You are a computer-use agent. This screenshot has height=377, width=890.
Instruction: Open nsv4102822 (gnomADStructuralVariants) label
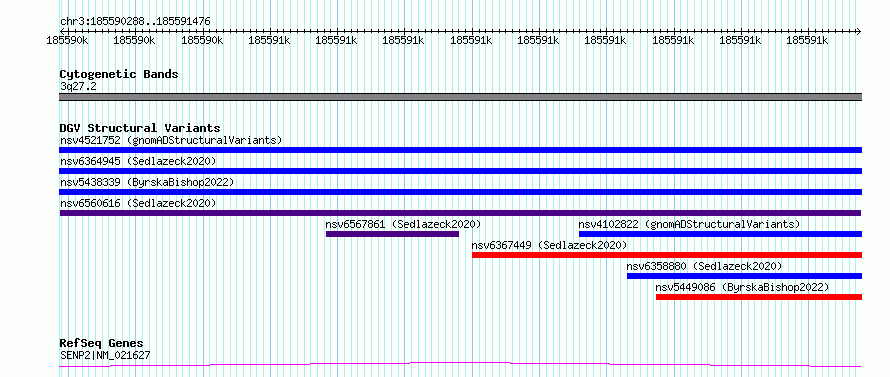coord(689,224)
